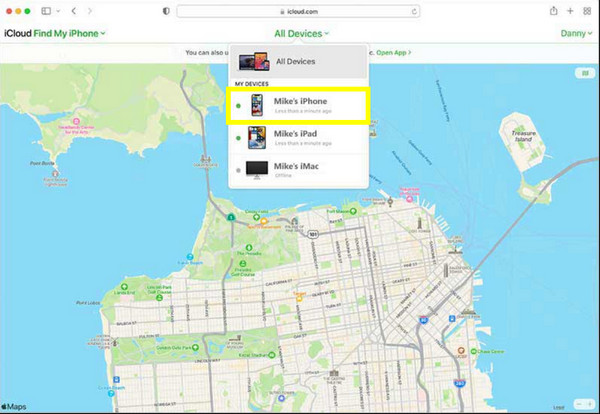This screenshot has width=600, height=414.
Task: Open new tab with plus icon
Action: click(x=570, y=11)
